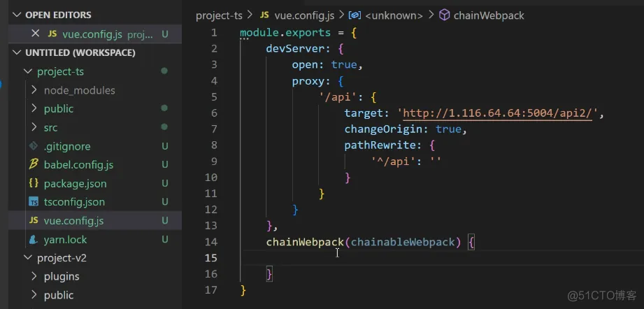Select vue.config.js in the project-ts tree

pos(73,221)
